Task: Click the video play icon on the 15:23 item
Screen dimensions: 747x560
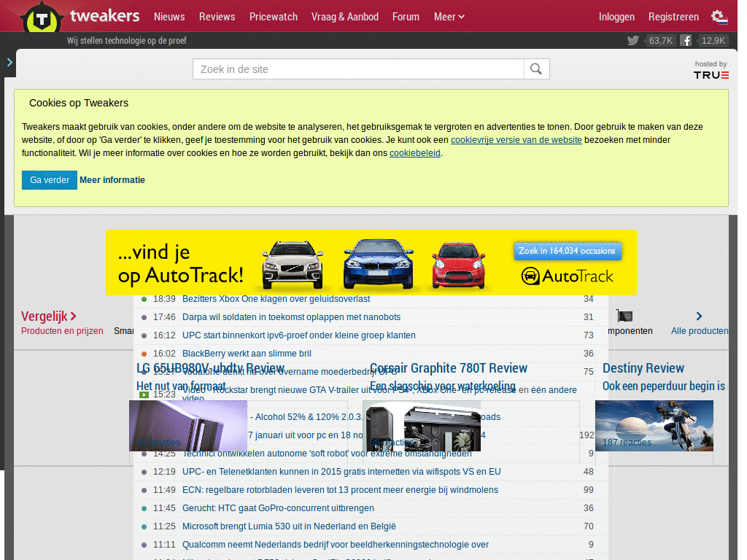Action: pos(143,396)
